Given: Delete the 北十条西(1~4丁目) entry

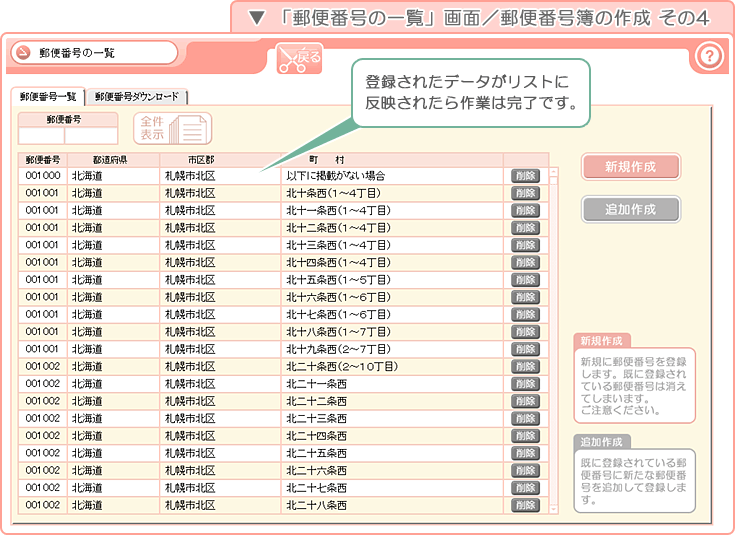Looking at the screenshot, I should click(x=525, y=193).
